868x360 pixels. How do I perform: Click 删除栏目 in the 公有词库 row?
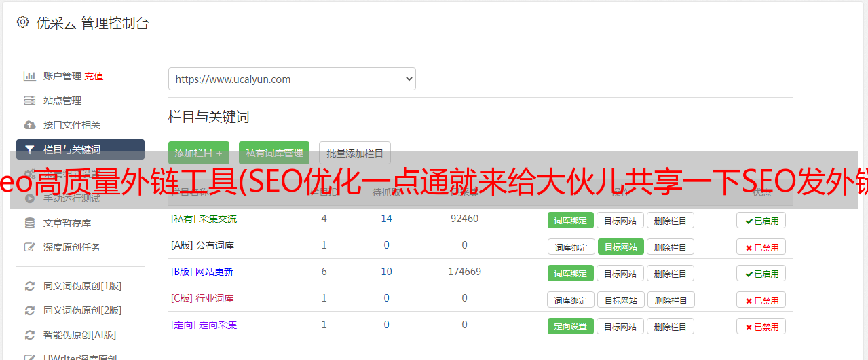(x=671, y=247)
